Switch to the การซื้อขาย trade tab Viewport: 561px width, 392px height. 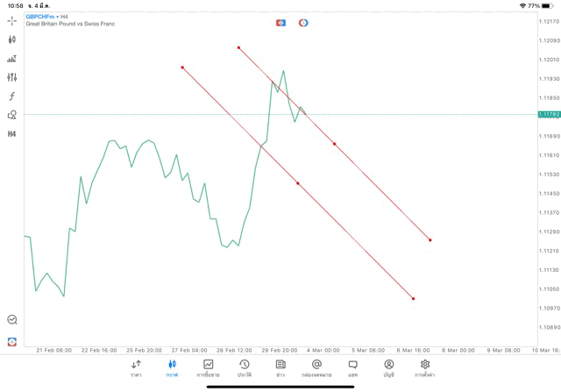click(x=208, y=367)
